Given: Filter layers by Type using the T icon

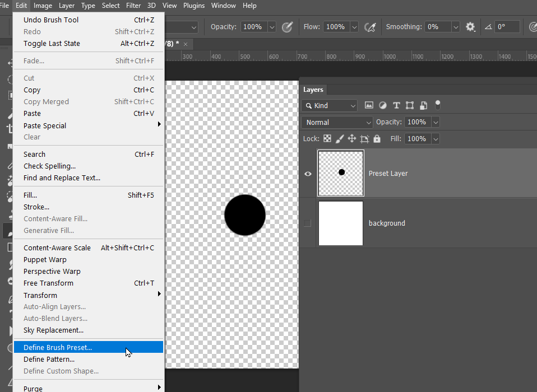Looking at the screenshot, I should click(x=396, y=105).
